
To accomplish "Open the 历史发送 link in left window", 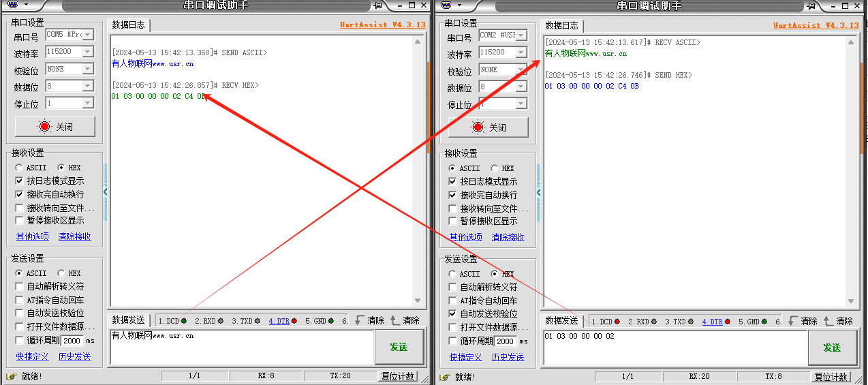I will click(74, 356).
